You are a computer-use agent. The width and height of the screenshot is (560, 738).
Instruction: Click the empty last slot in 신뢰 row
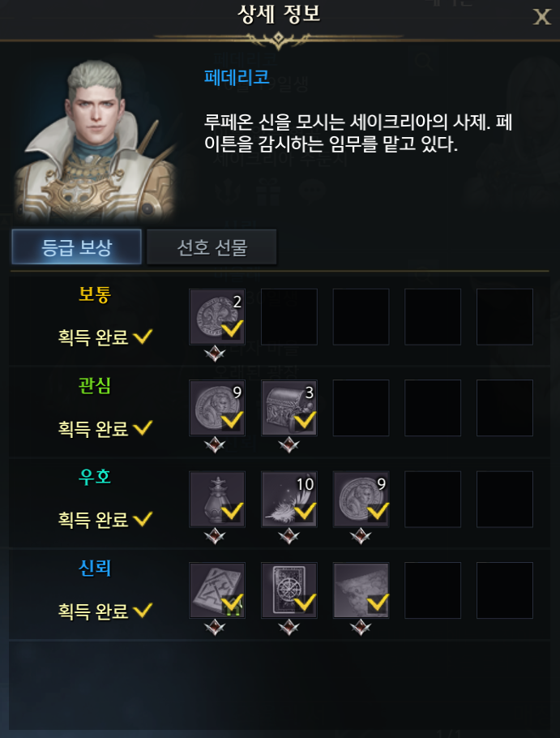point(505,590)
